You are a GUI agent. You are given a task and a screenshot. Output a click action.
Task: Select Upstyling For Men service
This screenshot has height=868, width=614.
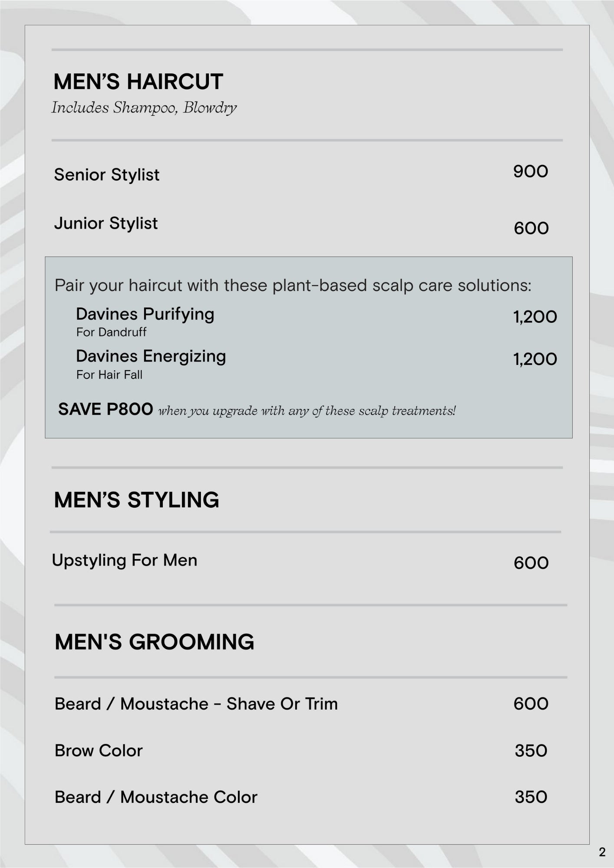(125, 560)
